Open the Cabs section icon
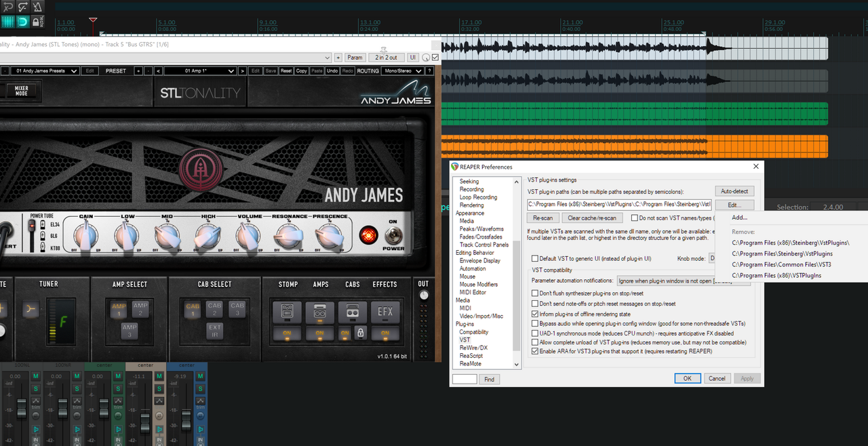This screenshot has height=446, width=868. 352,312
